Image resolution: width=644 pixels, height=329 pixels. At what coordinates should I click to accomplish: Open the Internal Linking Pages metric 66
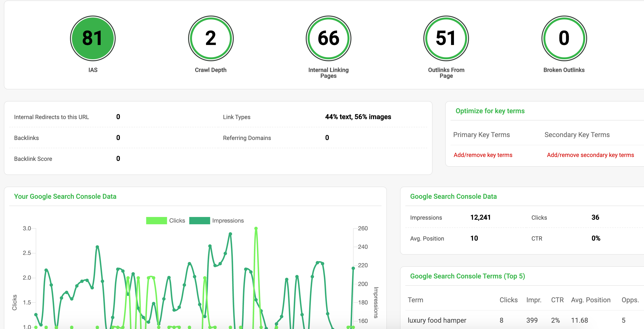click(x=329, y=38)
